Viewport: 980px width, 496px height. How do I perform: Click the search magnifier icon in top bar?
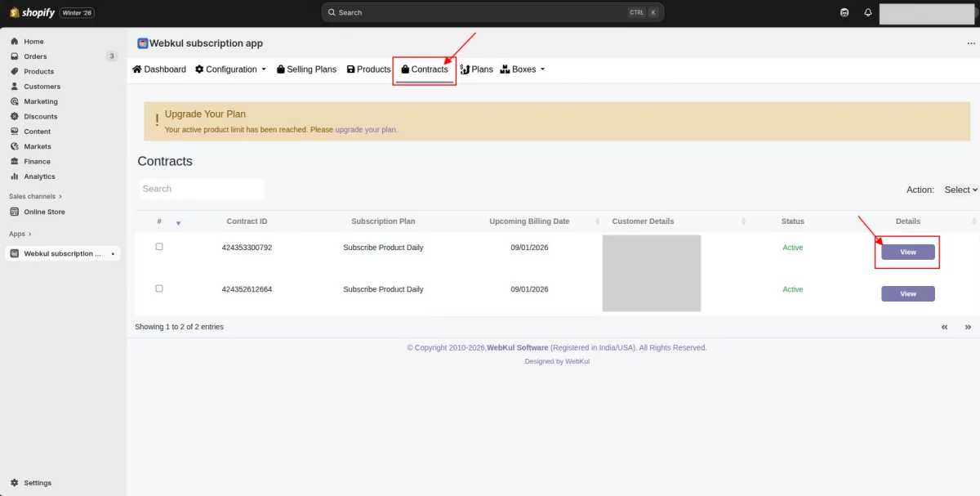[x=332, y=12]
